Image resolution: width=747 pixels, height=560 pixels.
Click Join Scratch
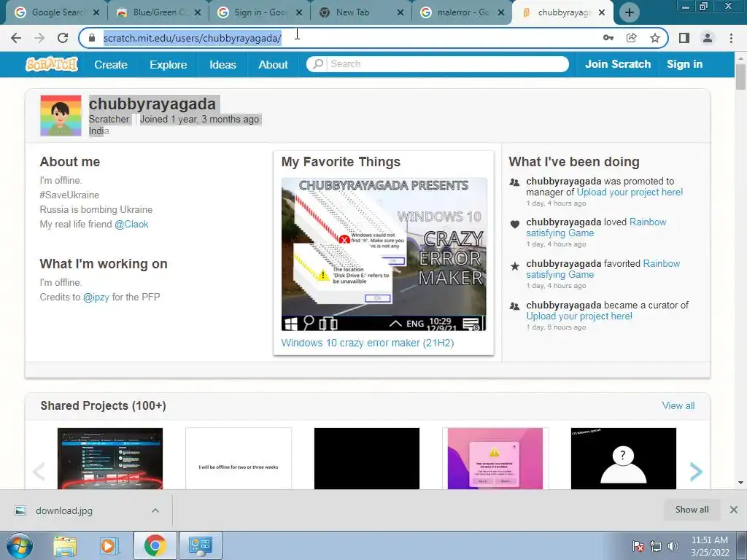[x=617, y=64]
